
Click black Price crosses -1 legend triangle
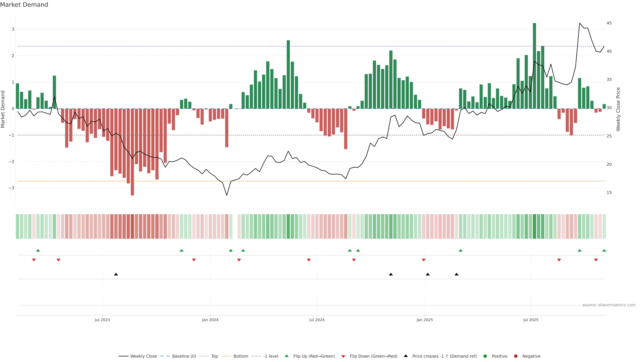[x=406, y=356]
